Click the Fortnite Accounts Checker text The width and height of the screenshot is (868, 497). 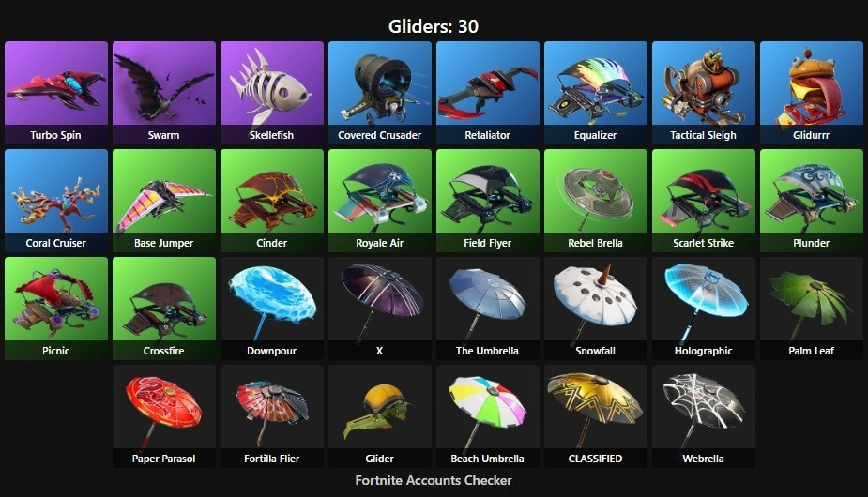tap(434, 480)
